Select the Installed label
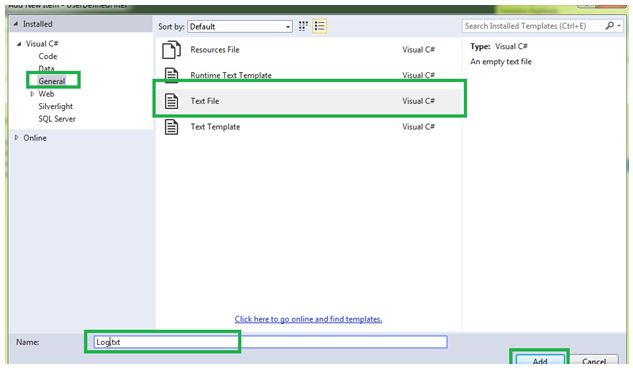 tap(38, 24)
